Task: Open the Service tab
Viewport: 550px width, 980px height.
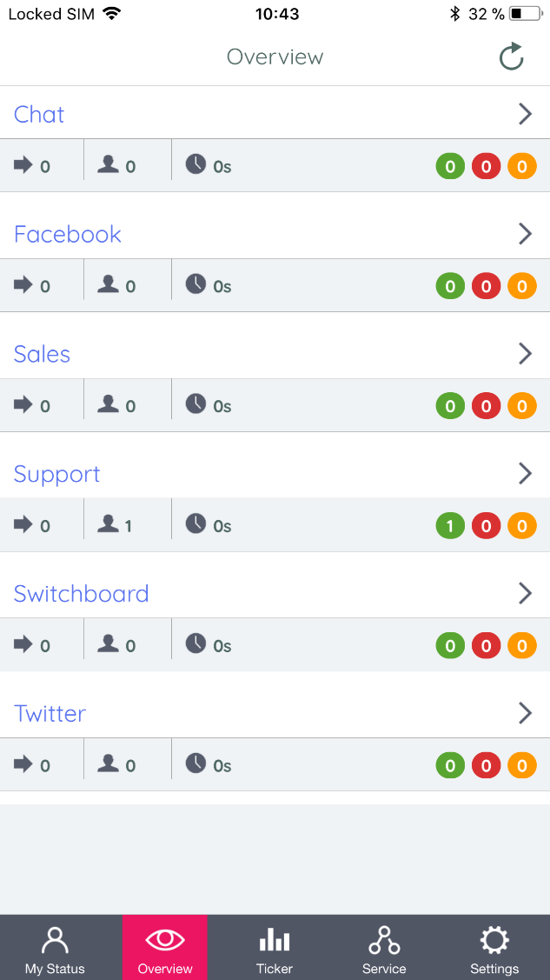Action: point(384,948)
